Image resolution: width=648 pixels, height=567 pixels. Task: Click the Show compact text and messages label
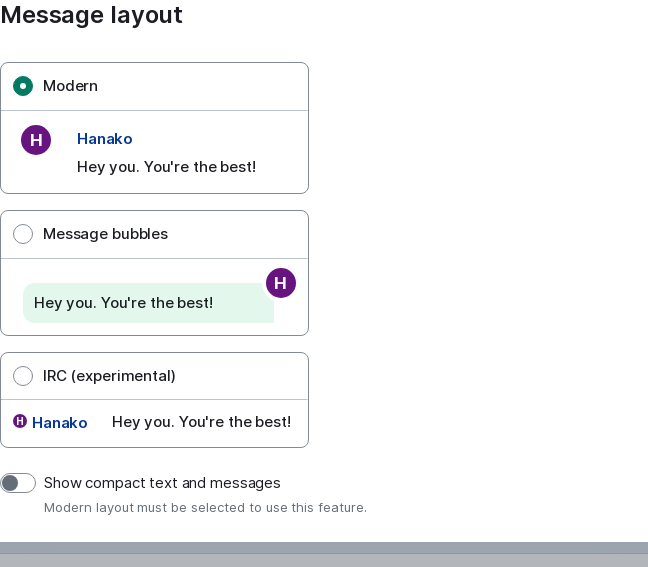pyautogui.click(x=162, y=483)
